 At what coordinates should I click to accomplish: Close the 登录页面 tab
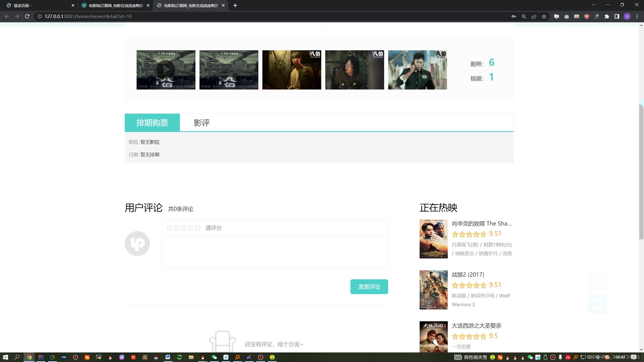(73, 5)
